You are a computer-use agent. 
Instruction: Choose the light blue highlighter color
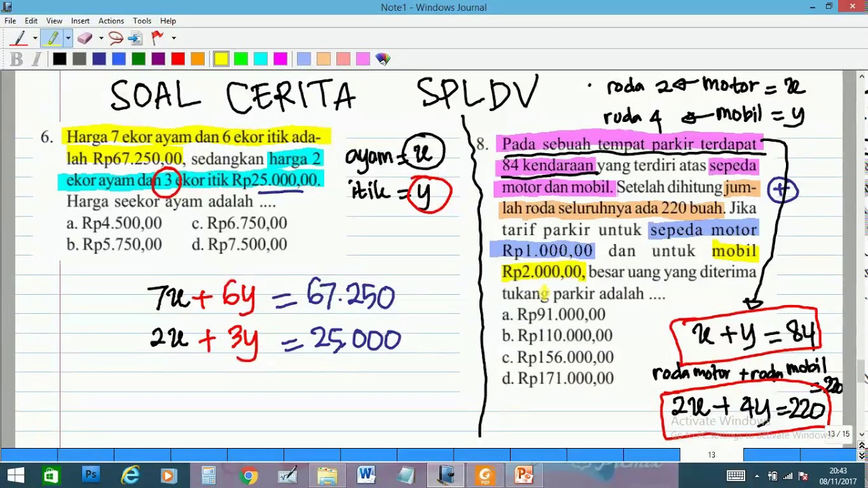[x=304, y=60]
